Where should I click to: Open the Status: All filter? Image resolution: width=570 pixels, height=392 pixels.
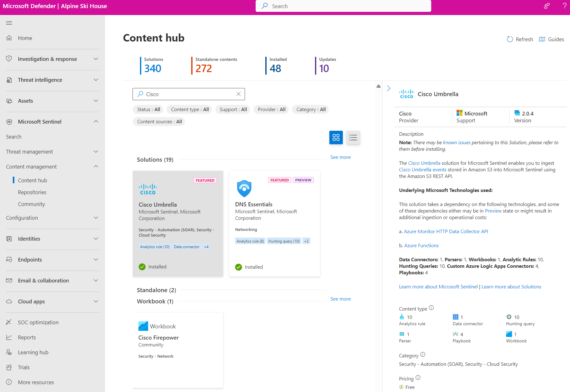[x=148, y=110]
